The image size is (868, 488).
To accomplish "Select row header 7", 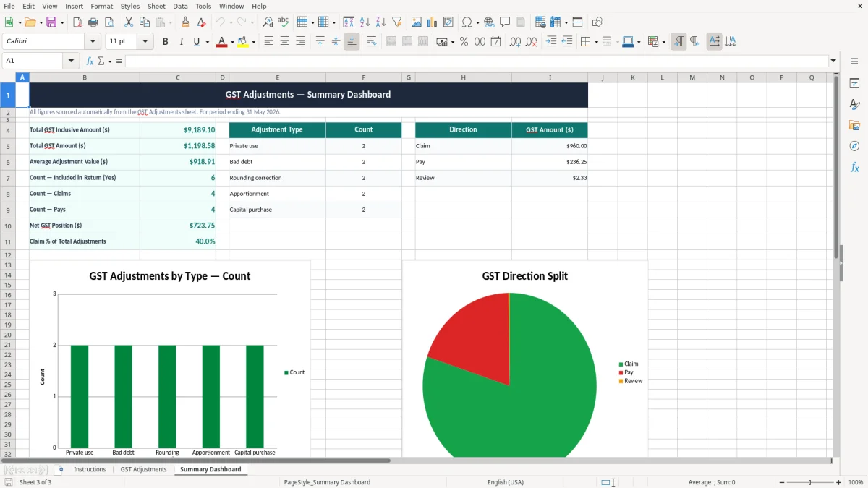I will tap(8, 178).
